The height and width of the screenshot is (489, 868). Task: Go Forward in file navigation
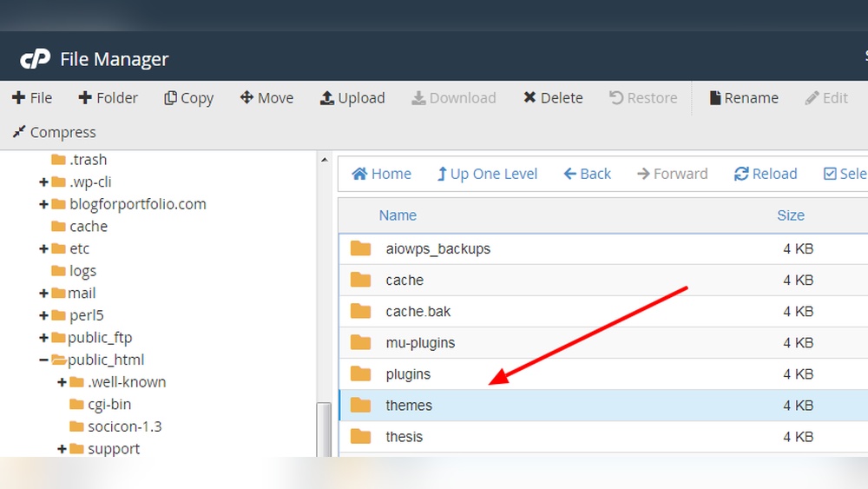pos(673,174)
